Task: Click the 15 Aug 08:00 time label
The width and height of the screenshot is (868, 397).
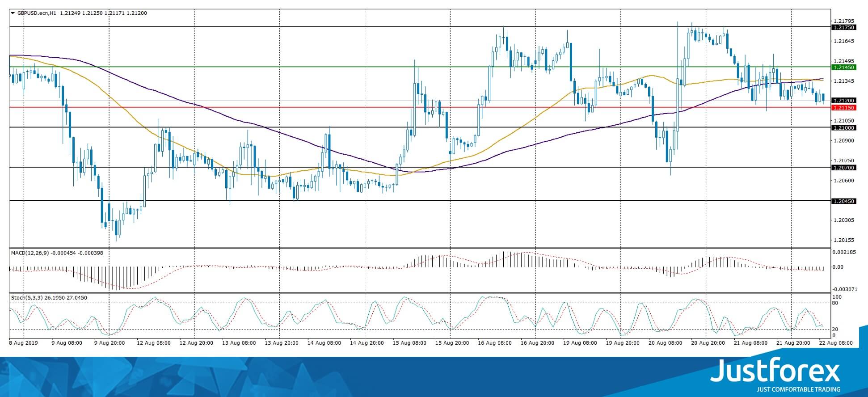Action: (409, 343)
